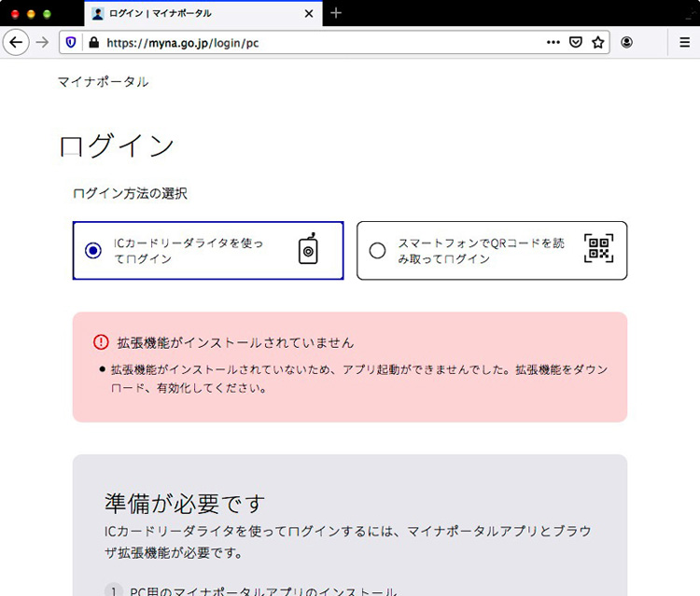
Task: Save page with the Pocket icon
Action: pos(577,42)
